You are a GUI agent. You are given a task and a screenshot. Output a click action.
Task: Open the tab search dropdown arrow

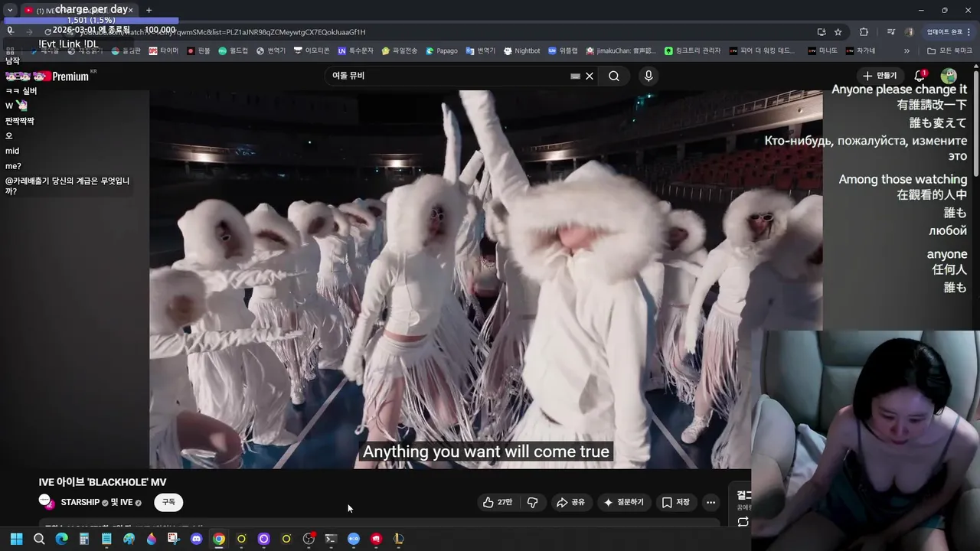[x=10, y=10]
